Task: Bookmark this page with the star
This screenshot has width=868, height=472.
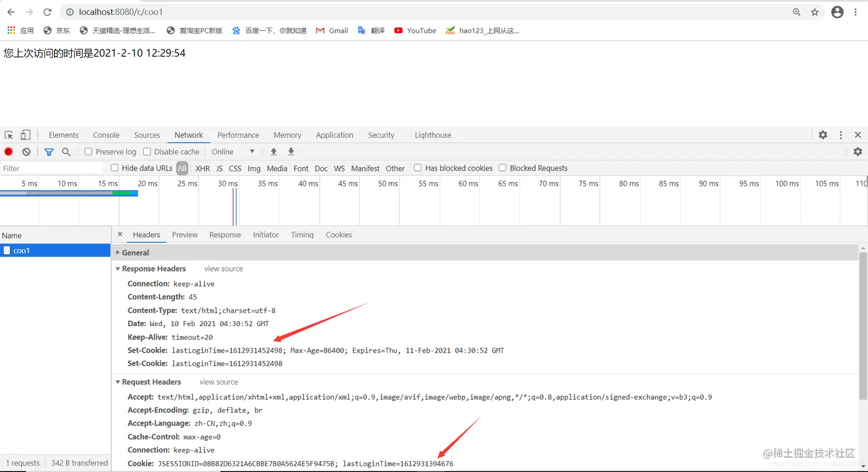Action: point(815,12)
